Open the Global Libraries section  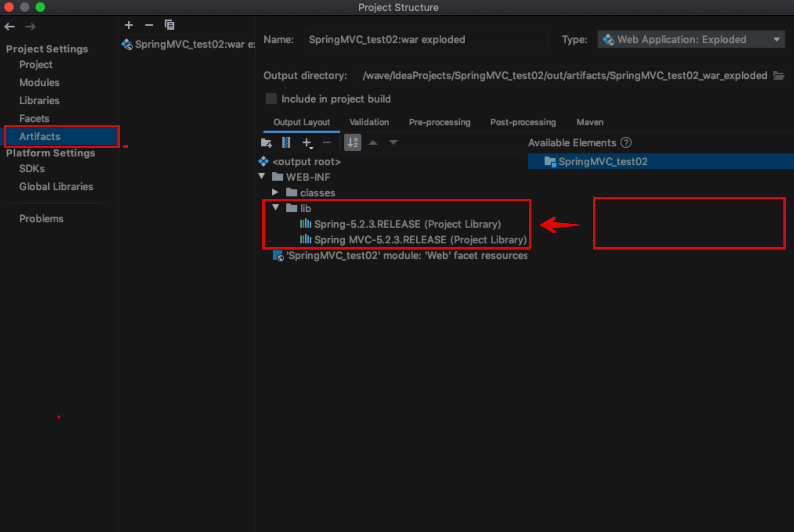click(x=56, y=187)
